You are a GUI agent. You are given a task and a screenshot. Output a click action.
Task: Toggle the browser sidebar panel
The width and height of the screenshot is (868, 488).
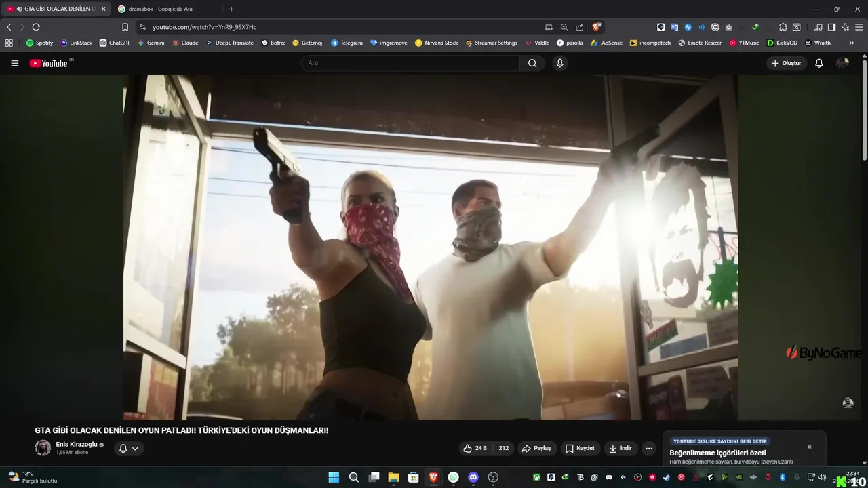[831, 27]
